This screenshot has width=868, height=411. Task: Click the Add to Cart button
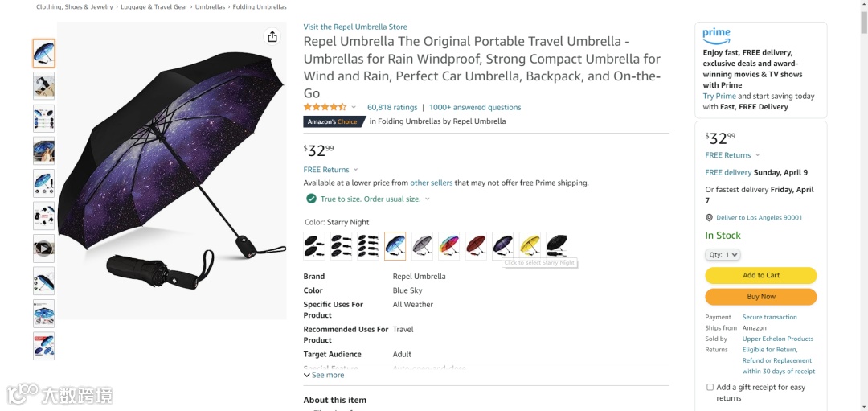[760, 275]
